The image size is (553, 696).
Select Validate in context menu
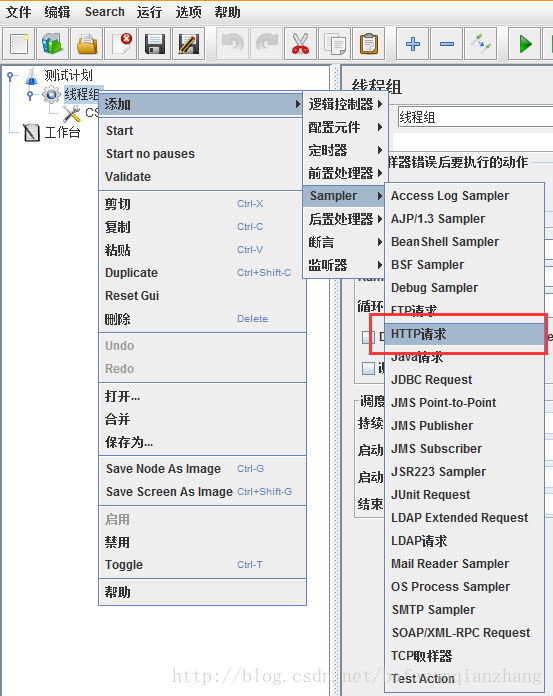[x=202, y=177]
